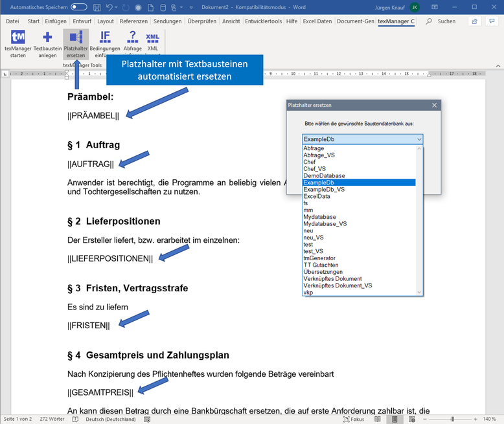Viewport: 504px width, 424px height.
Task: Click the search magnifier icon
Action: tap(429, 21)
